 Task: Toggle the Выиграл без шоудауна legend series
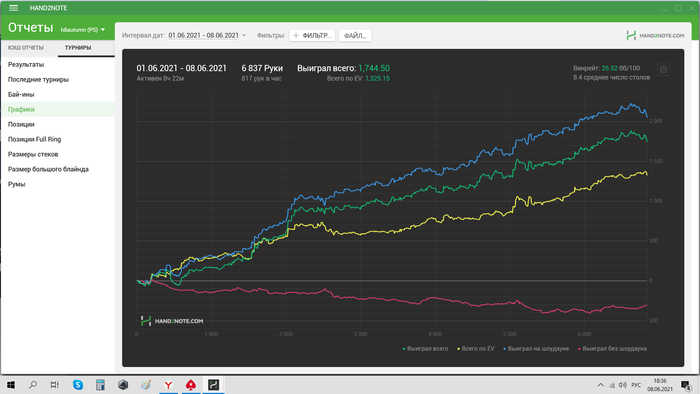tap(612, 348)
